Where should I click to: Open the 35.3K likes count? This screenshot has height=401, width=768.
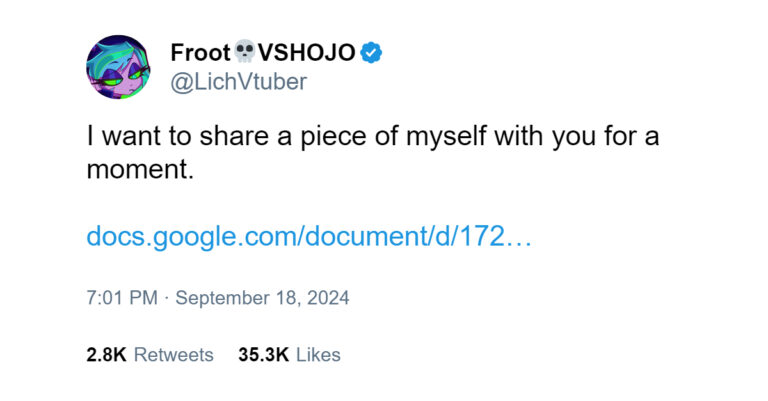click(264, 354)
